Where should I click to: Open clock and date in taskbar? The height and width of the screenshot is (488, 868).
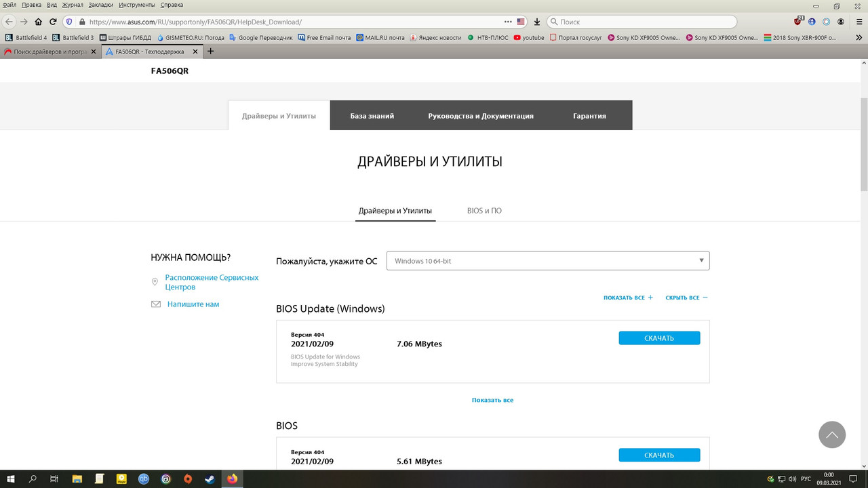click(x=829, y=479)
